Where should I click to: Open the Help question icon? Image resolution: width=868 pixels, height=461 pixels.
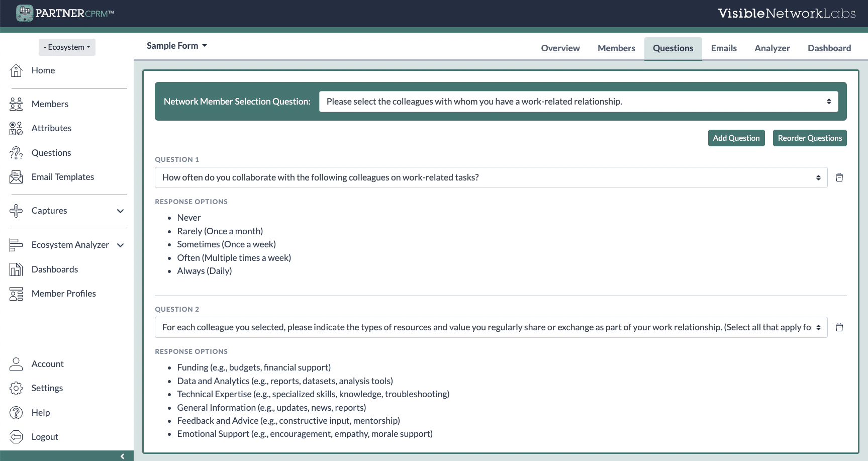(x=16, y=413)
